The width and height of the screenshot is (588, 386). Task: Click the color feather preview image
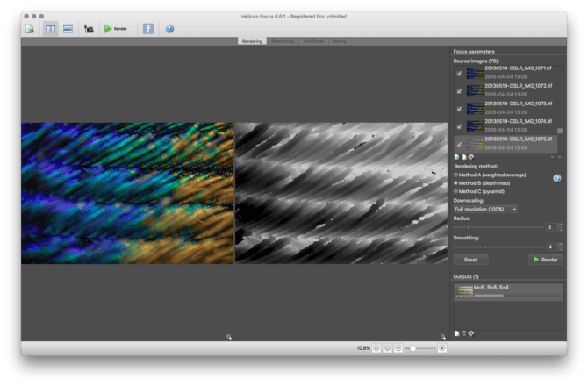click(127, 193)
